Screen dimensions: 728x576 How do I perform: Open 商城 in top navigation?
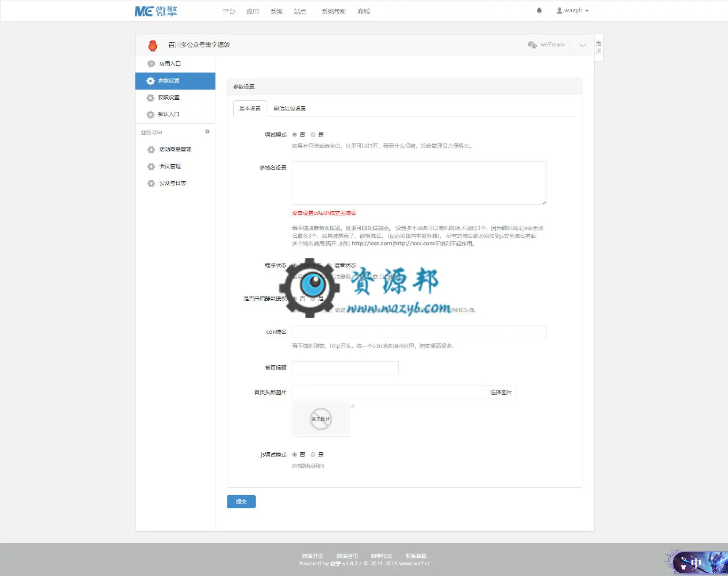click(x=363, y=11)
